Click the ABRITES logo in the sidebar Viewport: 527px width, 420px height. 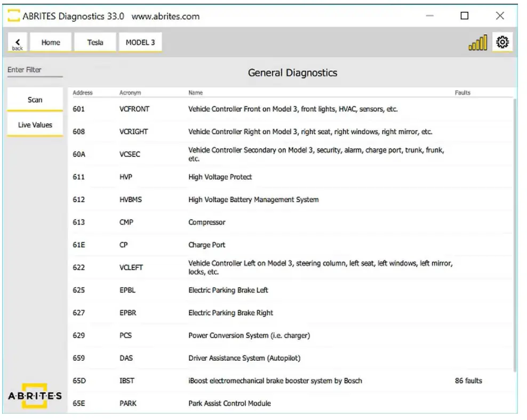click(x=35, y=395)
